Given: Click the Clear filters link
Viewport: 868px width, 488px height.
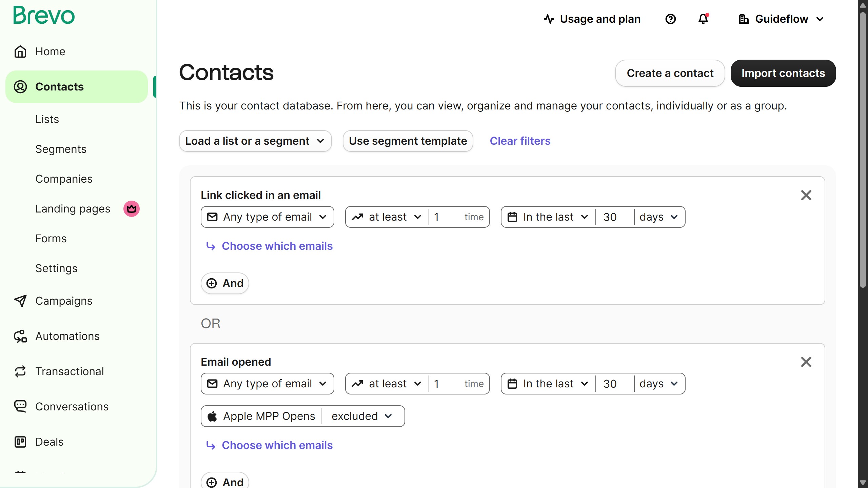Looking at the screenshot, I should [x=520, y=141].
